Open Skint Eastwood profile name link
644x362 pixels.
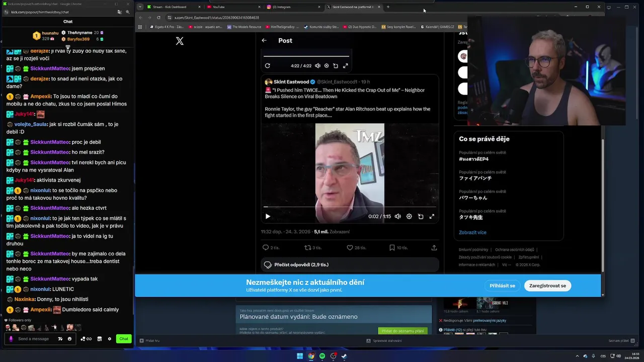[291, 82]
